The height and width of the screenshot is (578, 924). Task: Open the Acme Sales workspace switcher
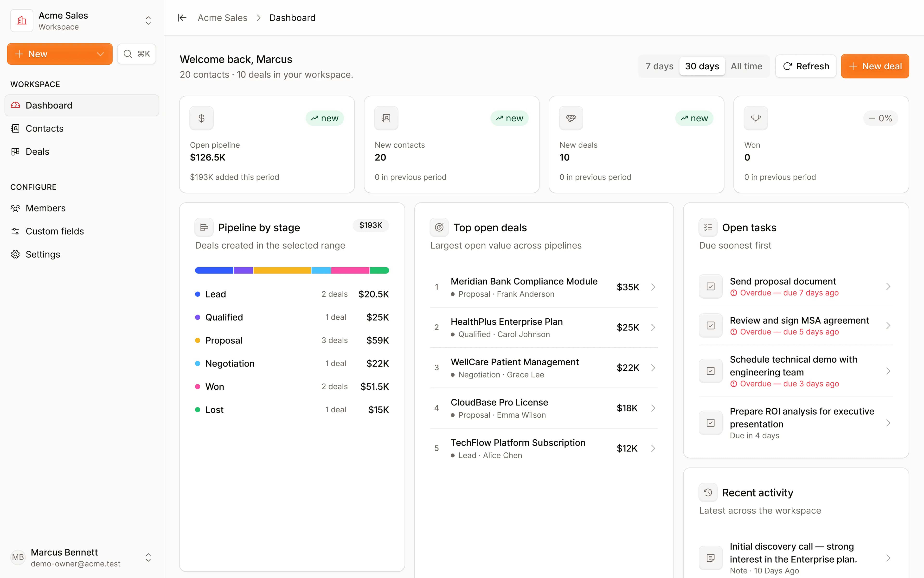coord(148,21)
